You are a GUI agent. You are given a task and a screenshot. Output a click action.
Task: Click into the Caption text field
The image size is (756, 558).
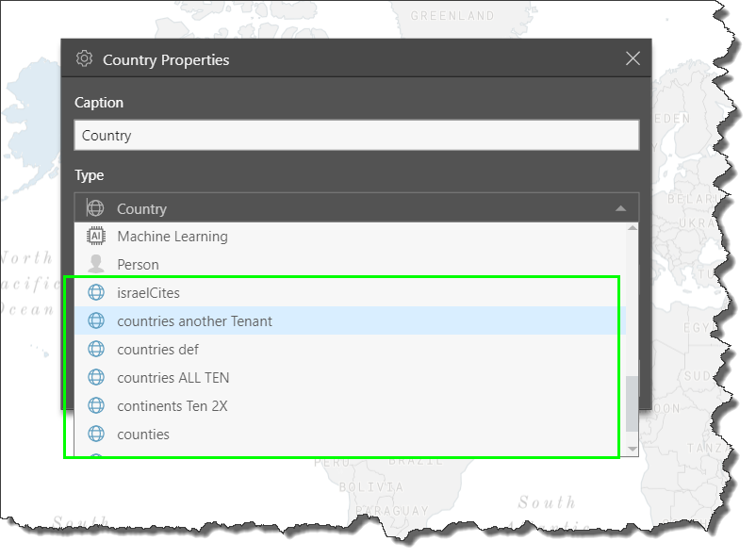[356, 136]
